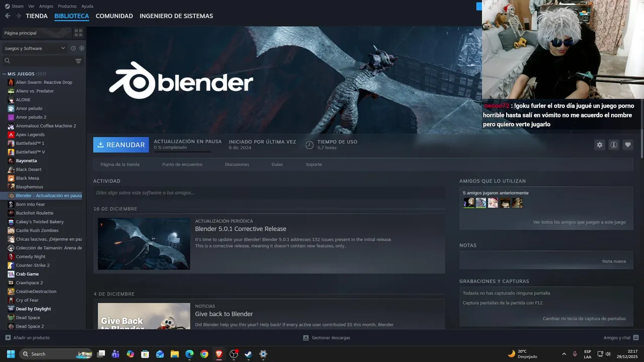This screenshot has width=644, height=362.
Task: Go forward with the right arrow
Action: pyautogui.click(x=18, y=16)
